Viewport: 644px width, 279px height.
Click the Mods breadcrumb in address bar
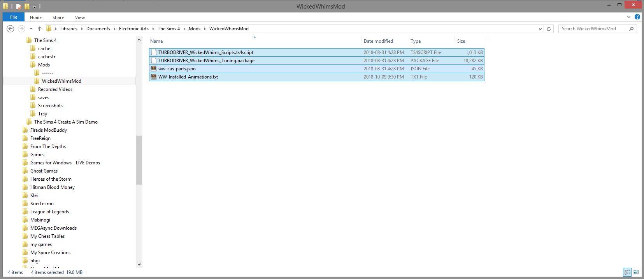[x=194, y=29]
